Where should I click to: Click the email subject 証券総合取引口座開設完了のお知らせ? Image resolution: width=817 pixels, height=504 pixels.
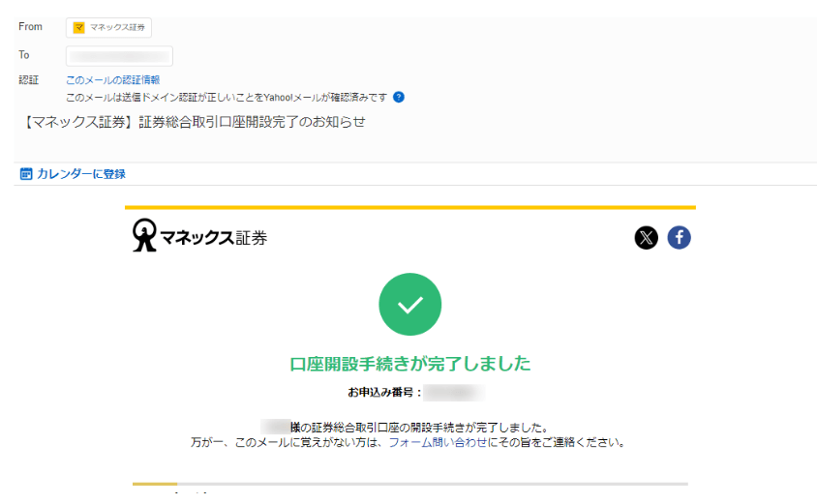click(253, 122)
